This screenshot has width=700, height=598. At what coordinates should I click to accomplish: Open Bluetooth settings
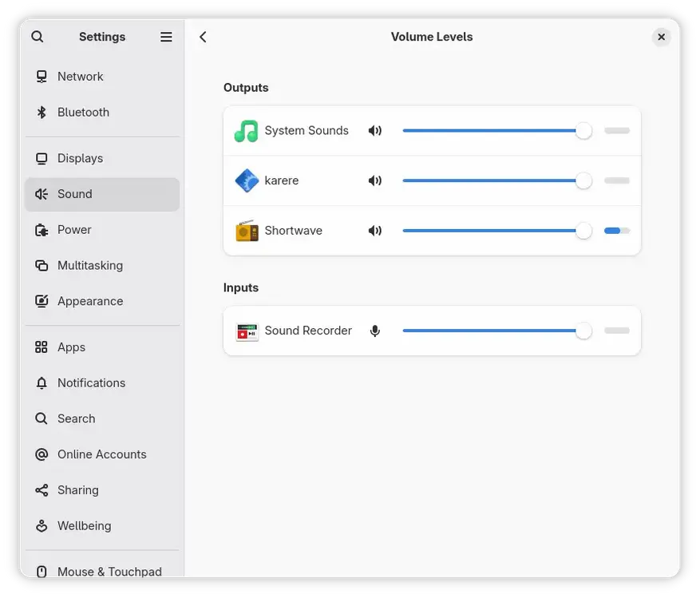tap(83, 113)
